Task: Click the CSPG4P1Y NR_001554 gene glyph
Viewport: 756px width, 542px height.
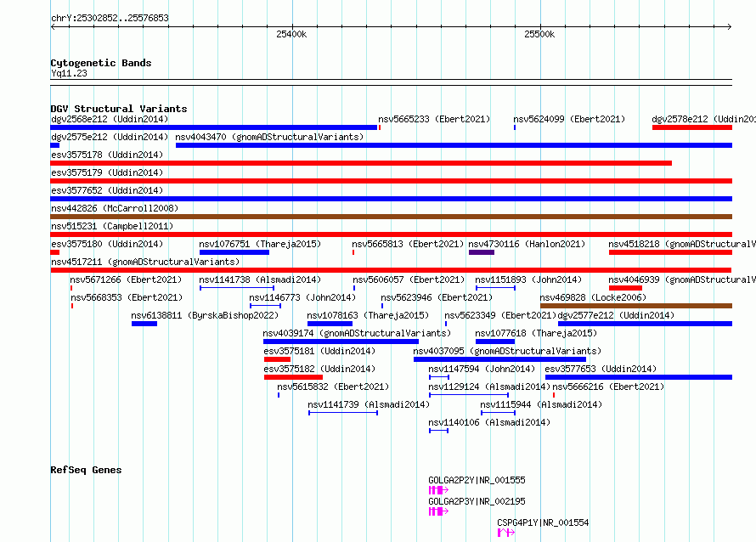Action: (506, 533)
